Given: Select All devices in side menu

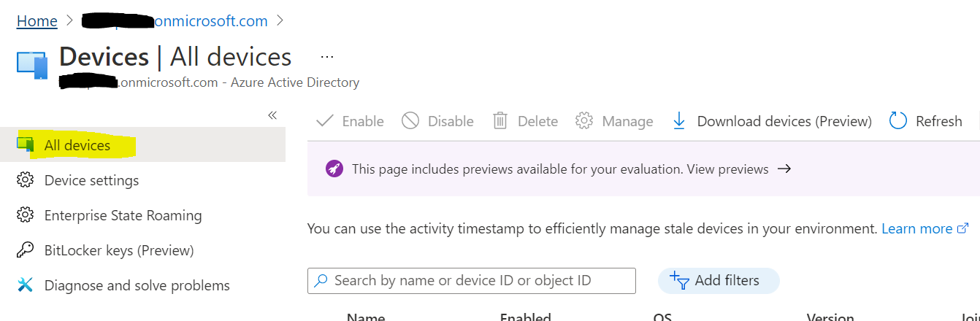Looking at the screenshot, I should click(142, 145).
